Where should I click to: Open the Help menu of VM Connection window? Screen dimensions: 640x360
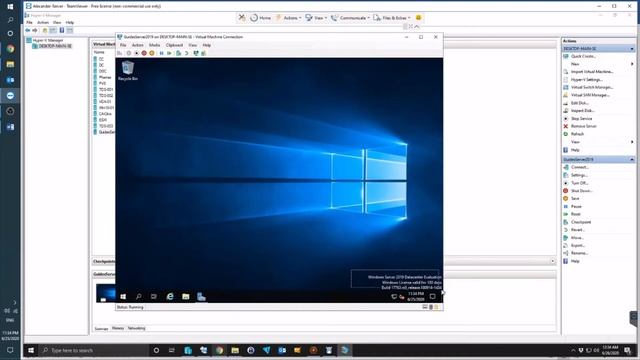[207, 45]
